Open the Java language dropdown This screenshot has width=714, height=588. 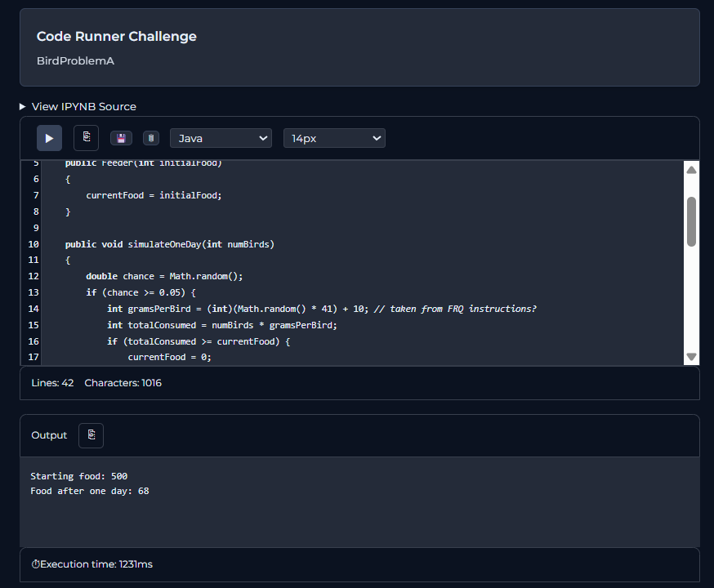click(x=221, y=139)
